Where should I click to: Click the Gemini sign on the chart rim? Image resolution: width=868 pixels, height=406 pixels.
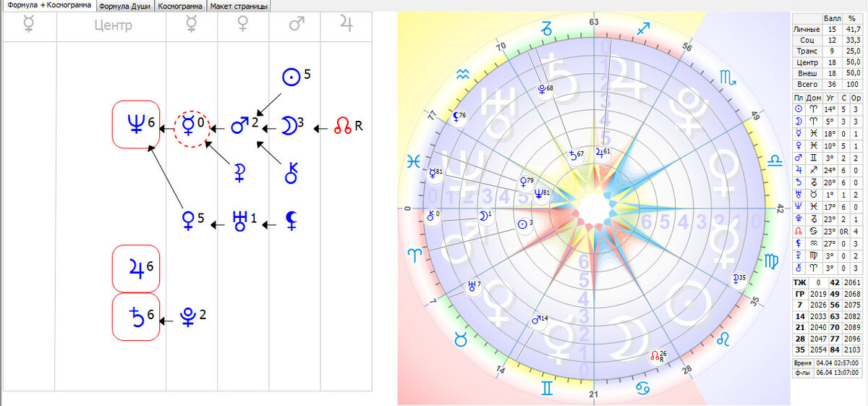pyautogui.click(x=547, y=389)
